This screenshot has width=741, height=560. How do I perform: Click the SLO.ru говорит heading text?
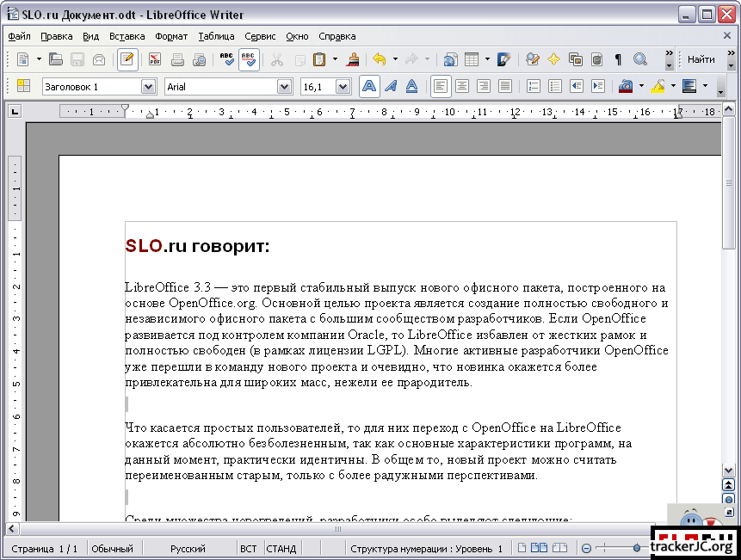[x=198, y=247]
